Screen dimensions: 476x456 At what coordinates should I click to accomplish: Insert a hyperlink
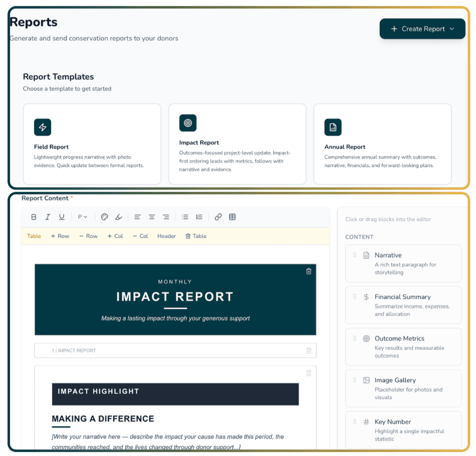[218, 217]
